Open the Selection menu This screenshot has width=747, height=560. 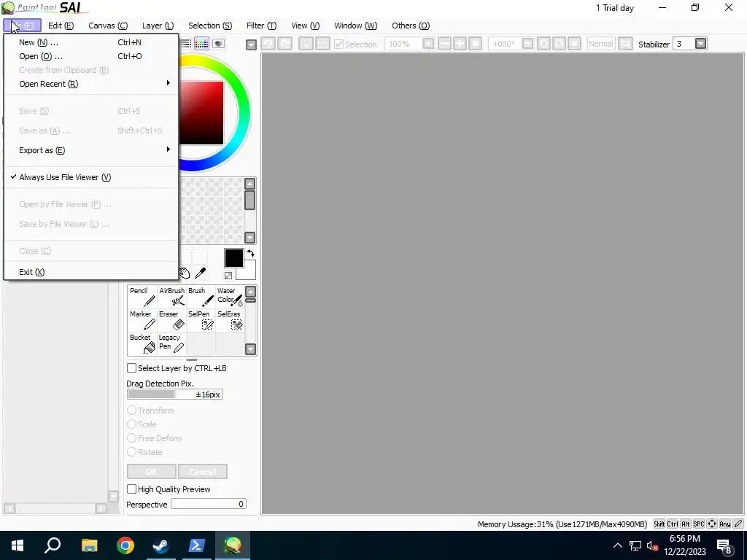pyautogui.click(x=210, y=26)
